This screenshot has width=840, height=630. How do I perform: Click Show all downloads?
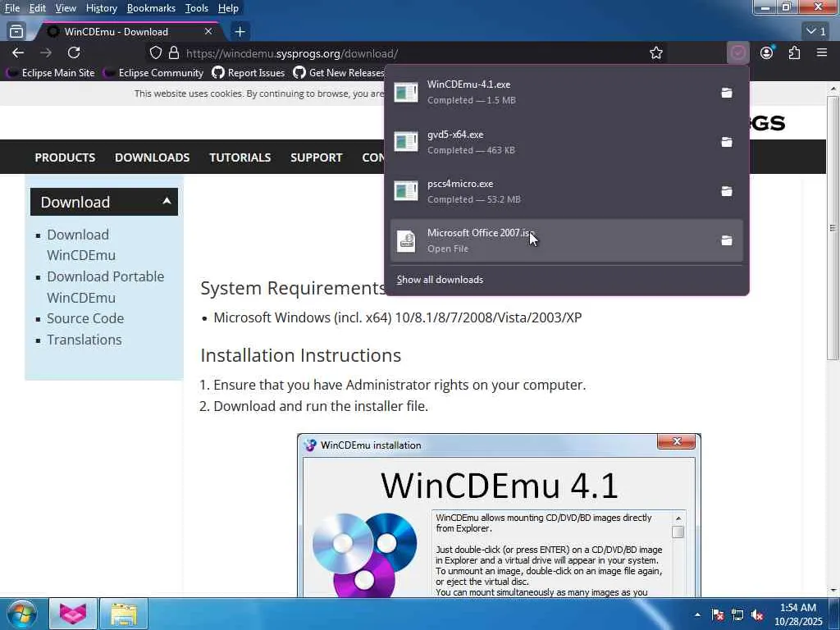tap(440, 280)
